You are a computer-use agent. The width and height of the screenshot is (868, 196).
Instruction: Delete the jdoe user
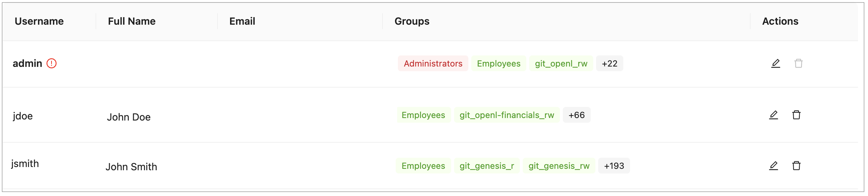[796, 115]
